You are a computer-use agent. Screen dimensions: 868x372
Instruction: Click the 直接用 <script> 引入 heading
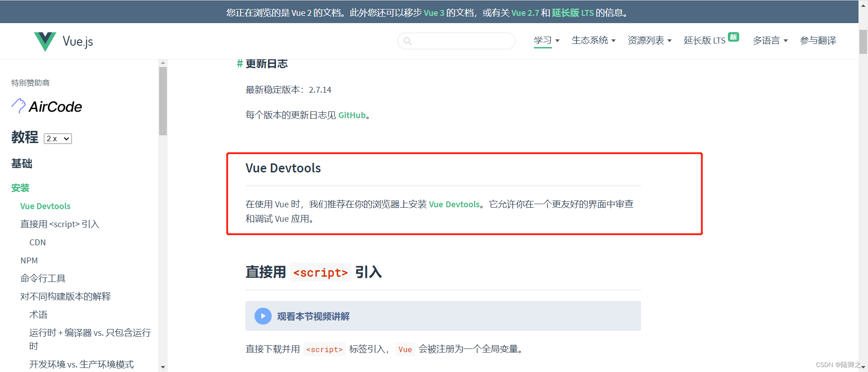pyautogui.click(x=314, y=272)
